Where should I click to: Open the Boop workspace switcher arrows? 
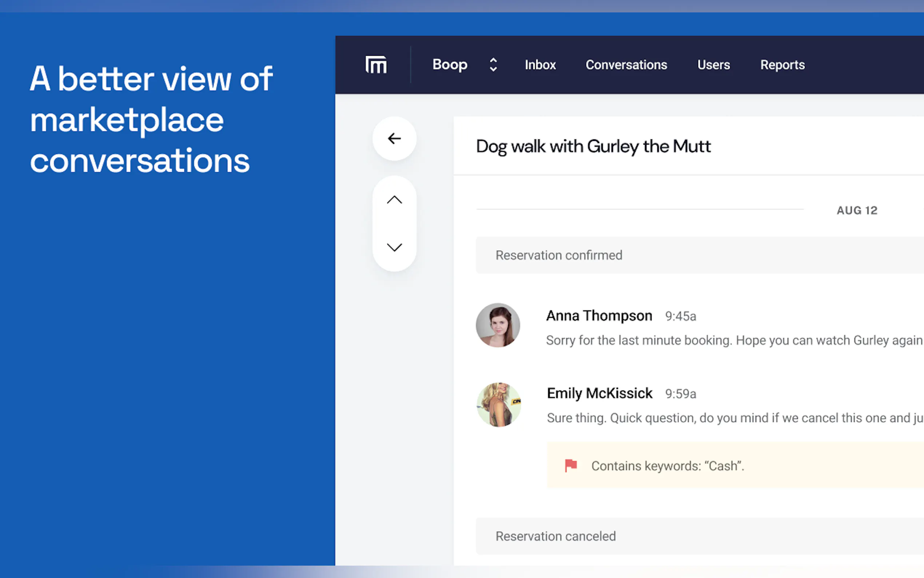(x=493, y=64)
